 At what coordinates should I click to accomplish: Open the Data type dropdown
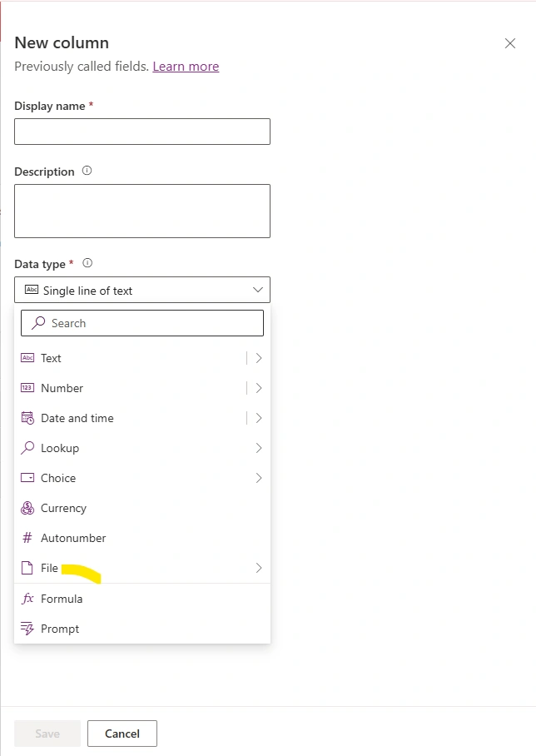click(142, 290)
